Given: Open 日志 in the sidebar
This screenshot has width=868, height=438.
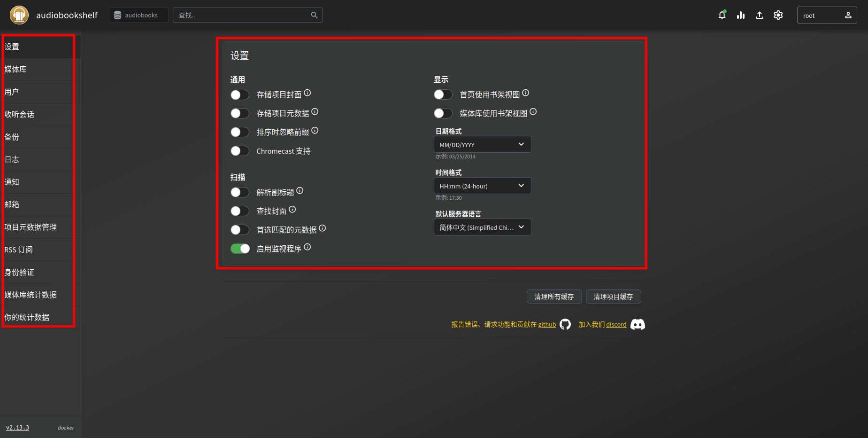Looking at the screenshot, I should [x=40, y=159].
